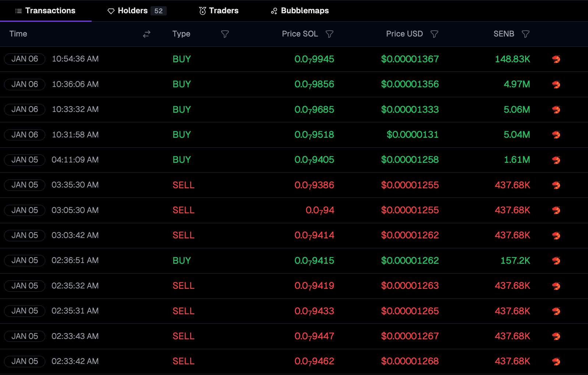Screen dimensions: 588x375
Task: Click shrimp icon on 02:36:51 AM row
Action: pos(556,261)
